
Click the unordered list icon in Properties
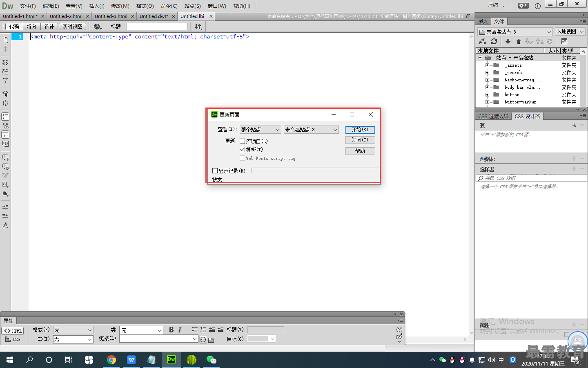coord(195,330)
